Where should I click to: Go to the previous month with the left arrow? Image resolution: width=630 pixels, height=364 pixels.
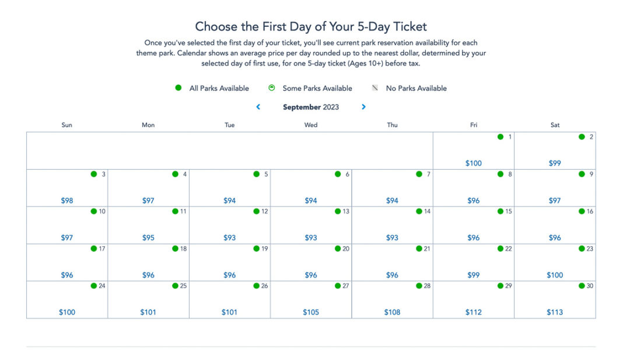point(258,107)
